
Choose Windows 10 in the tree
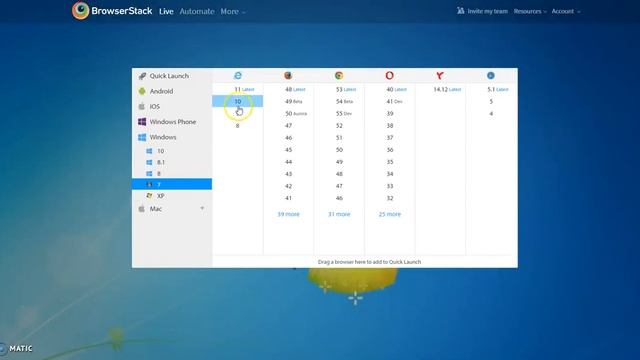(x=172, y=151)
